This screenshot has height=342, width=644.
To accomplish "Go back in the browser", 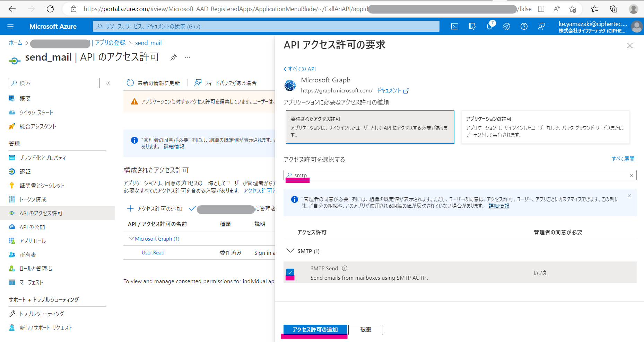I will (12, 9).
